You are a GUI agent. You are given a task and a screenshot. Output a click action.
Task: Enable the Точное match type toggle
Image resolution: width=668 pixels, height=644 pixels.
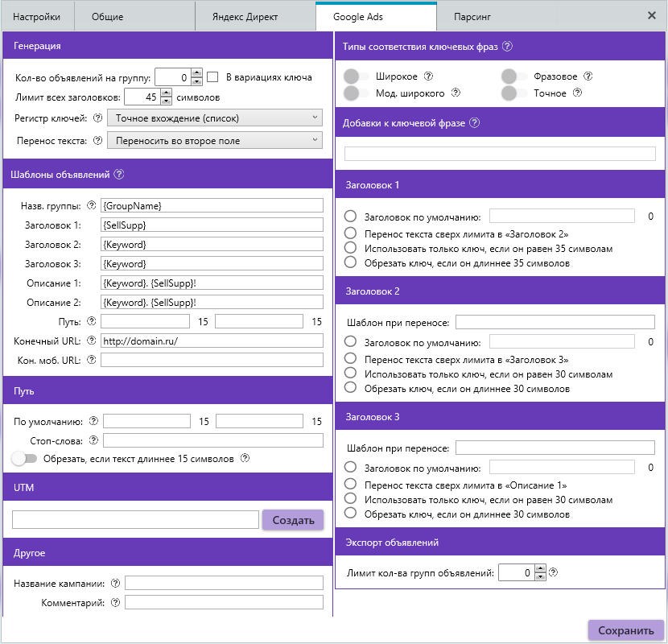(514, 93)
